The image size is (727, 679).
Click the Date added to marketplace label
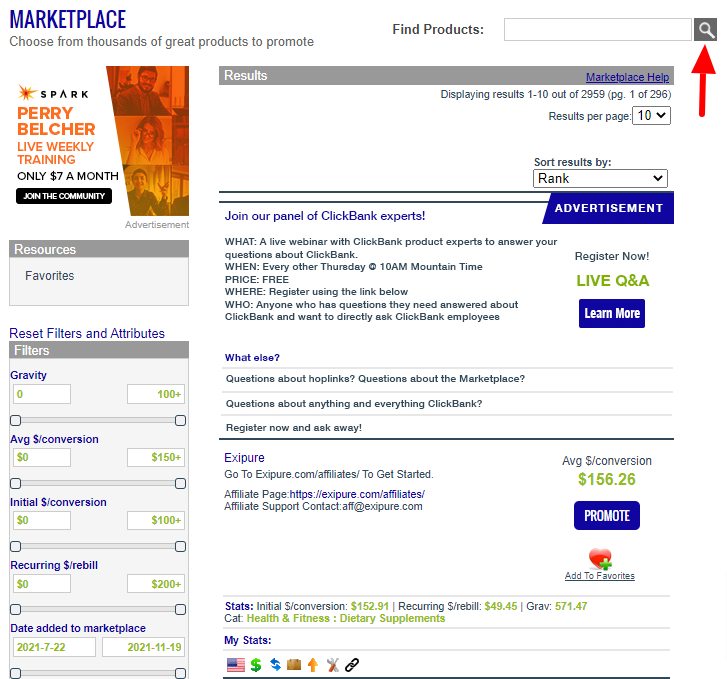tap(78, 628)
